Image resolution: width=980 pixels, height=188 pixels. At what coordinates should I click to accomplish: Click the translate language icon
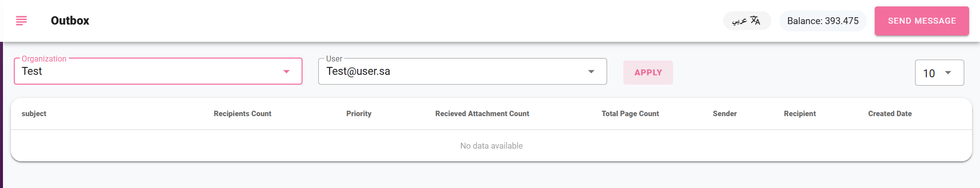point(755,21)
